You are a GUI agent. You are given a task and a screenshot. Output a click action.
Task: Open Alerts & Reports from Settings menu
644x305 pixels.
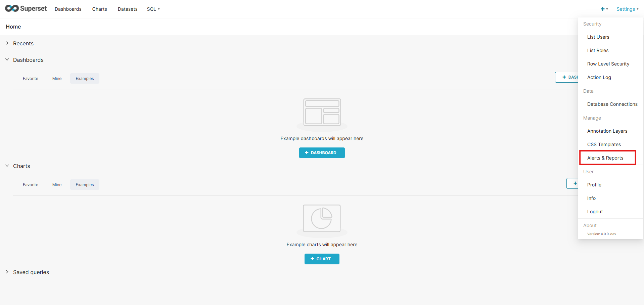[x=605, y=158]
